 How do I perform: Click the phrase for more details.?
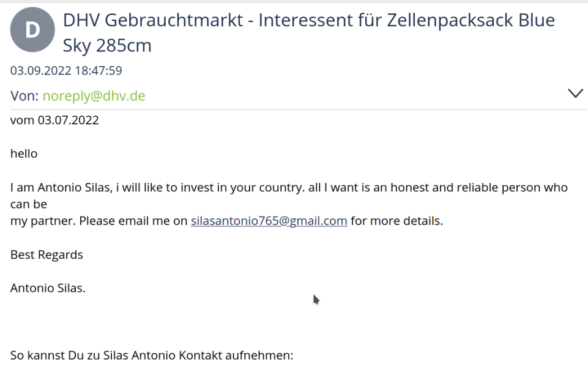(396, 221)
